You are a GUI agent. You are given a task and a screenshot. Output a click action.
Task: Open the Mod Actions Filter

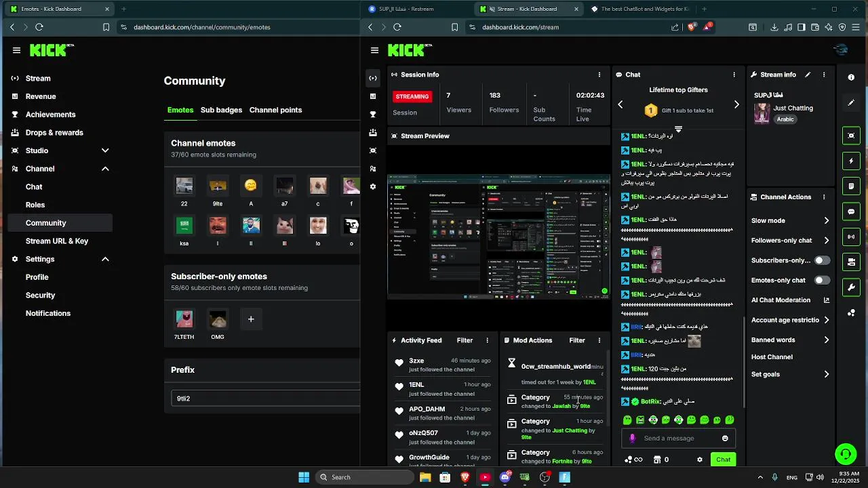(577, 340)
